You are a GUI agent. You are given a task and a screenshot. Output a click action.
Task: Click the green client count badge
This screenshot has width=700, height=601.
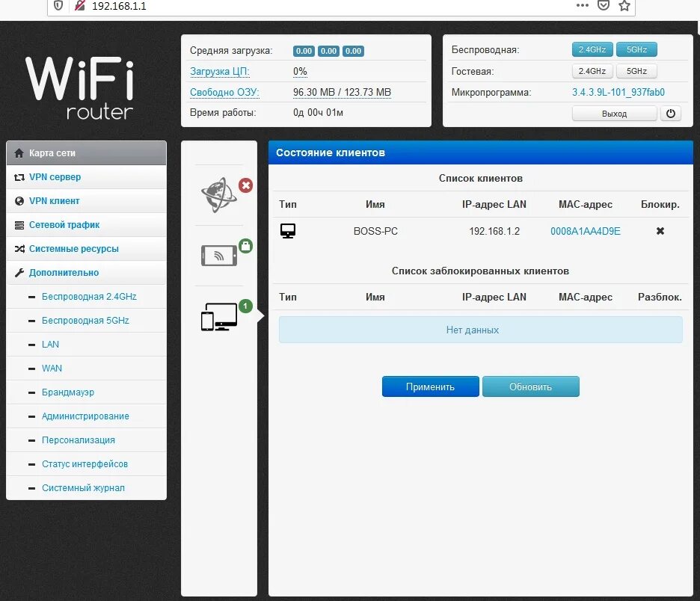(245, 306)
